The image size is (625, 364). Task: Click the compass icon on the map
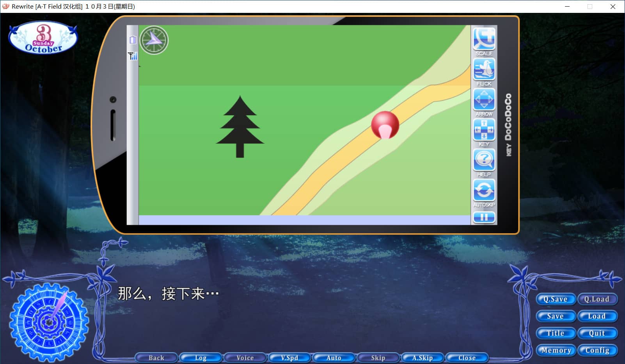pos(154,40)
